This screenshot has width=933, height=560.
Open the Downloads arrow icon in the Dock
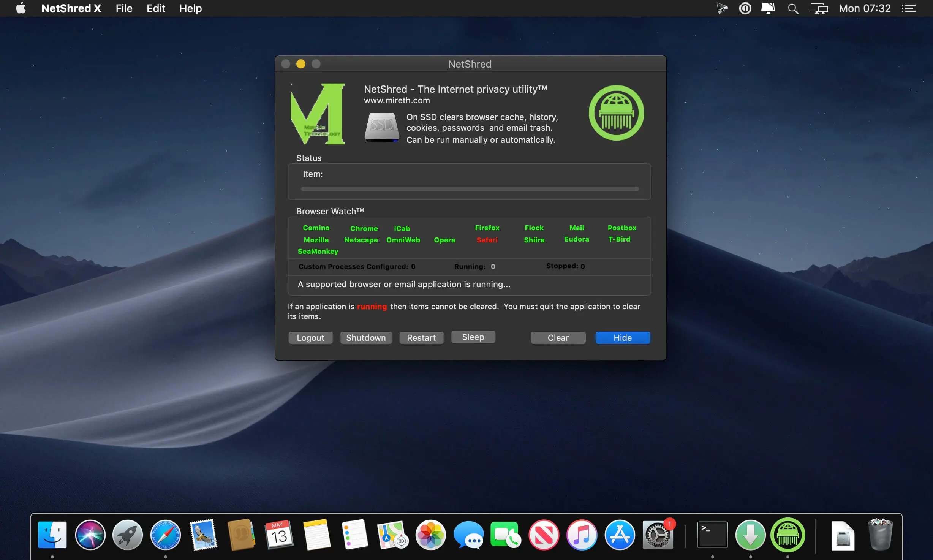click(750, 535)
